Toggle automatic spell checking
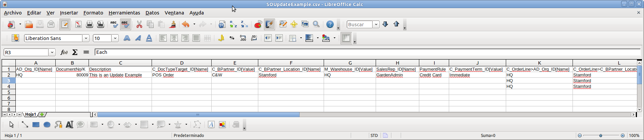The width and height of the screenshot is (644, 140). click(x=125, y=24)
